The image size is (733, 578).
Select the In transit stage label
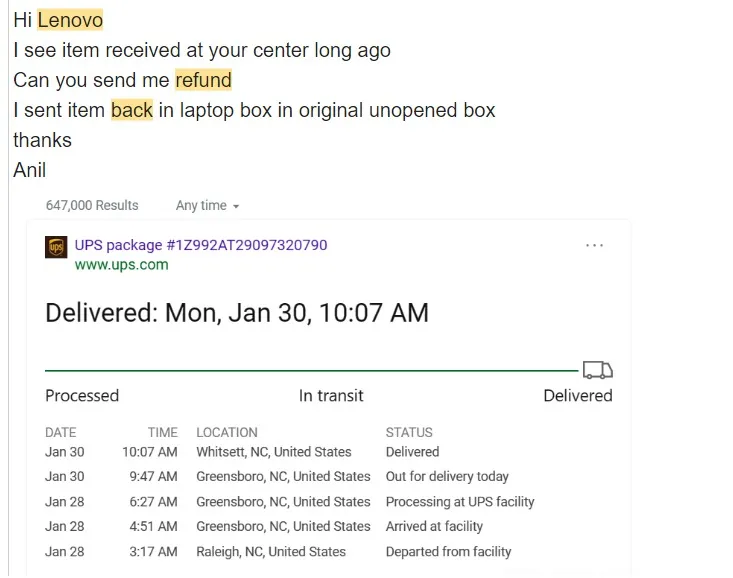click(331, 396)
